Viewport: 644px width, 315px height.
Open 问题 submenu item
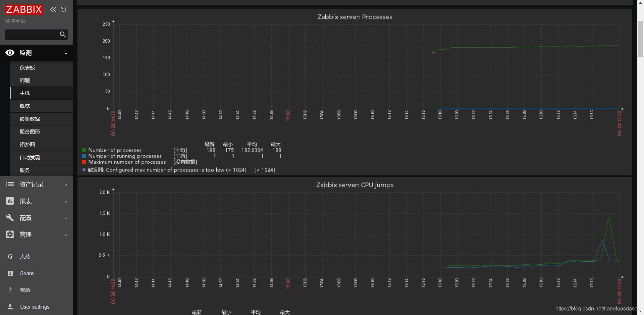42,81
